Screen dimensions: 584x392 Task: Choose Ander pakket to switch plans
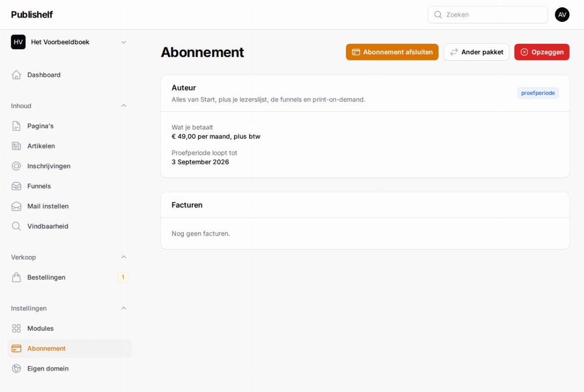[476, 52]
